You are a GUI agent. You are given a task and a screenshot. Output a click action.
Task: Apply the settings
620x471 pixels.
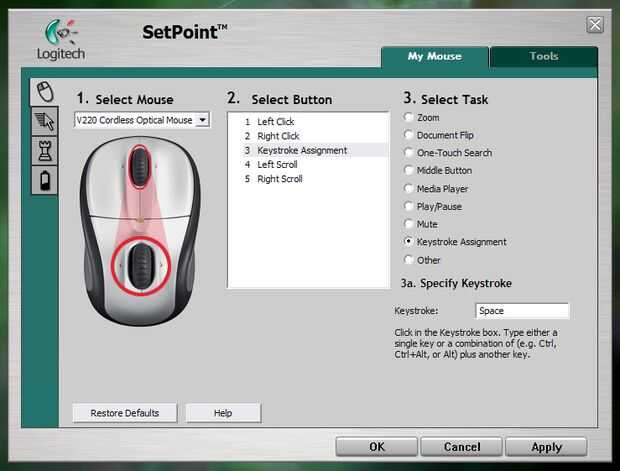(x=546, y=447)
